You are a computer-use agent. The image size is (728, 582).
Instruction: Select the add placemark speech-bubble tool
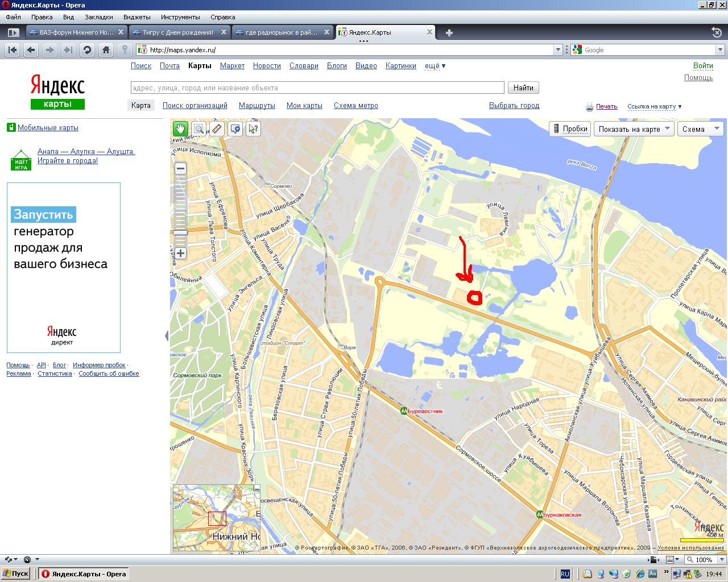[235, 128]
